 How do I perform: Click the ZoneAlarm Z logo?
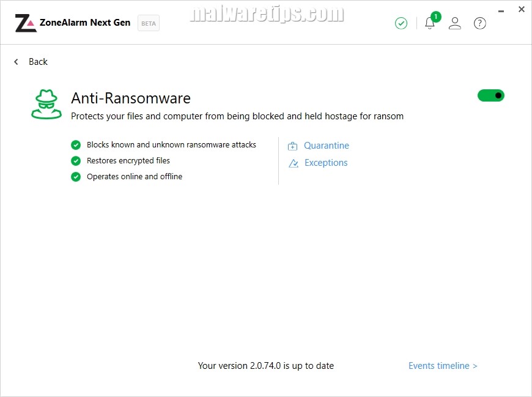click(x=26, y=23)
